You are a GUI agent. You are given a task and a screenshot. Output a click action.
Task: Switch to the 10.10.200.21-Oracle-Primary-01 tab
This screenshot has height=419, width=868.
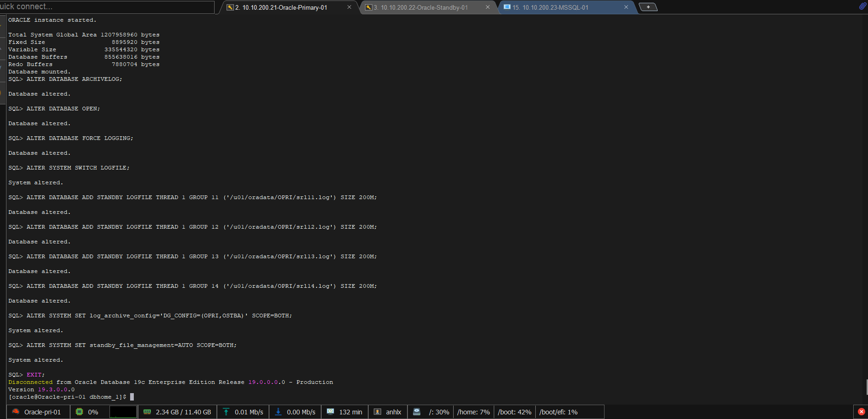281,7
